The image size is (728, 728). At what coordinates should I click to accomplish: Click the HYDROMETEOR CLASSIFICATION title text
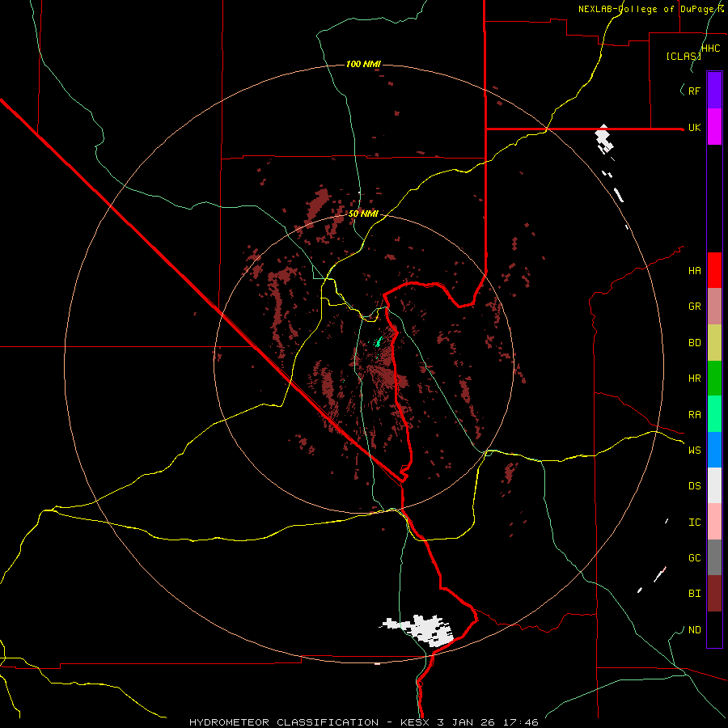[284, 722]
